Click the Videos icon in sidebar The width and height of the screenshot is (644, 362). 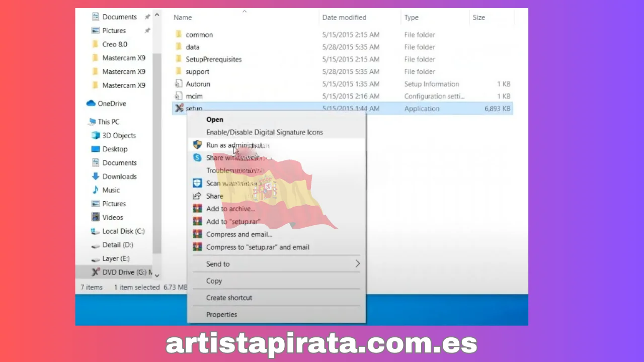click(96, 217)
